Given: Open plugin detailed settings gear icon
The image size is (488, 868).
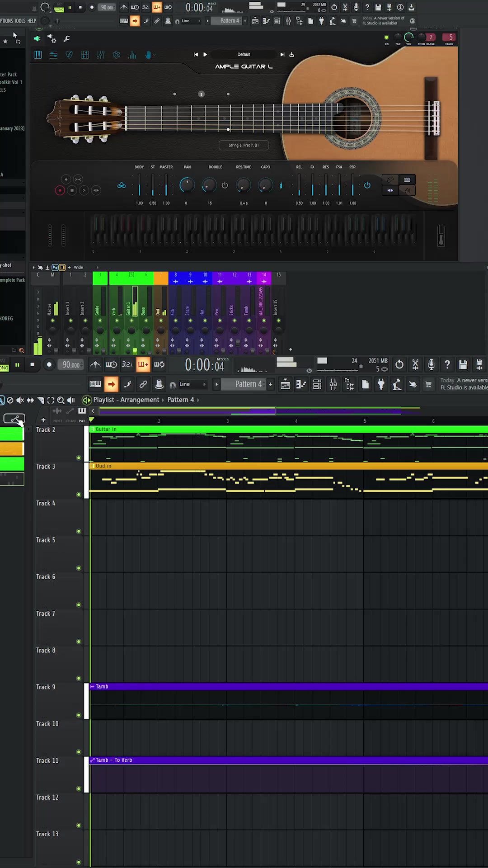Looking at the screenshot, I should (x=52, y=38).
